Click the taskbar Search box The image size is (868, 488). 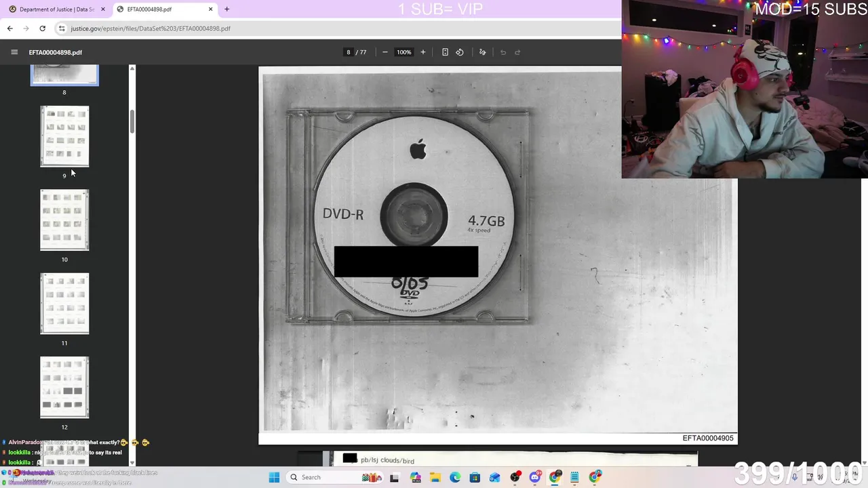(335, 477)
